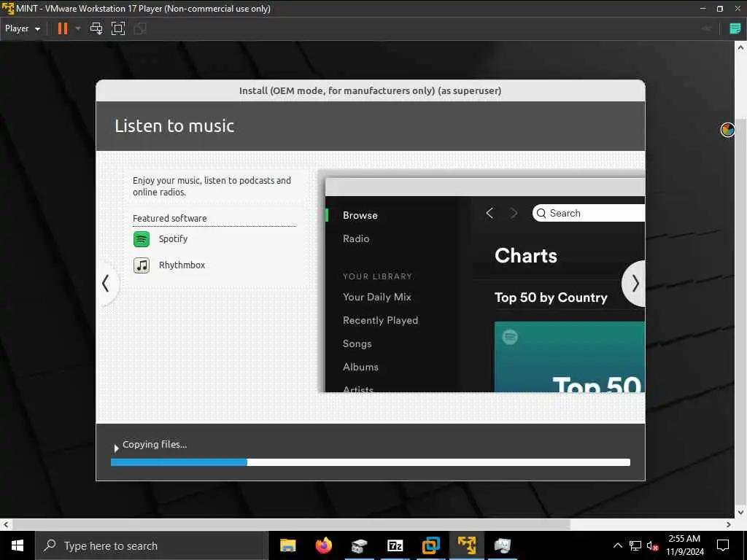747x560 pixels.
Task: Click the muted volume tray icon
Action: tap(653, 545)
